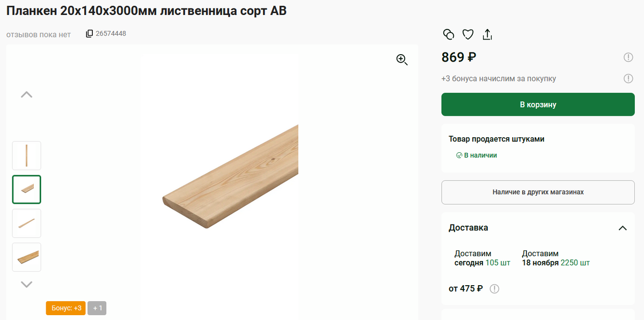The width and height of the screenshot is (644, 320).
Task: Click the orange 'Бонус: +3' badge
Action: [x=65, y=308]
